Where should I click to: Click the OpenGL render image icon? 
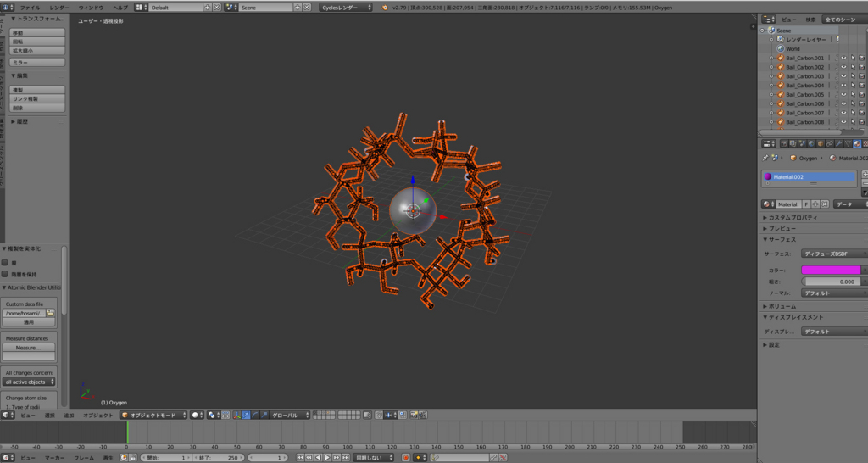tap(414, 415)
